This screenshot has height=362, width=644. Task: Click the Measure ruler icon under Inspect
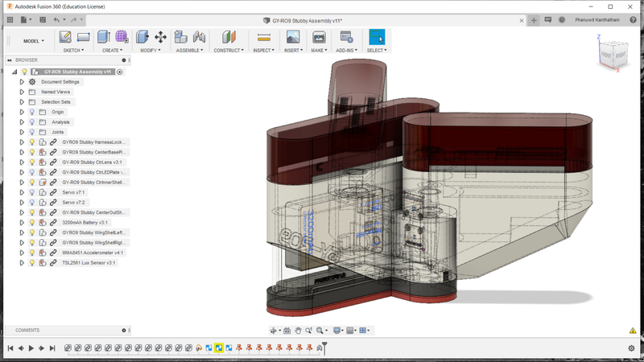(x=263, y=37)
